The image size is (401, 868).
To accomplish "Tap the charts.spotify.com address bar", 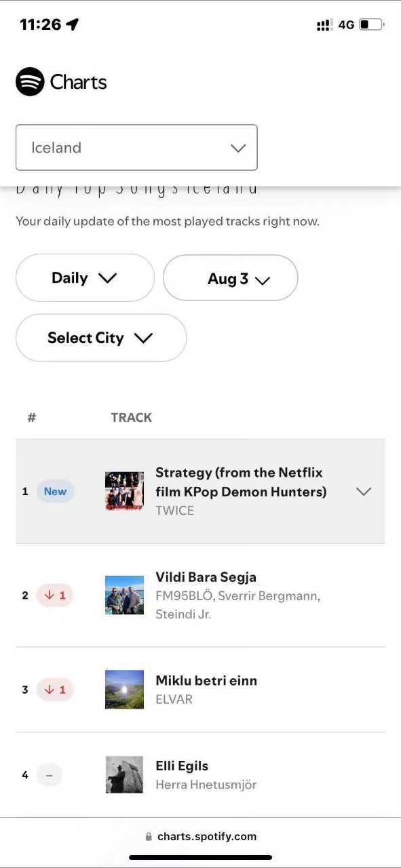I will click(x=201, y=836).
